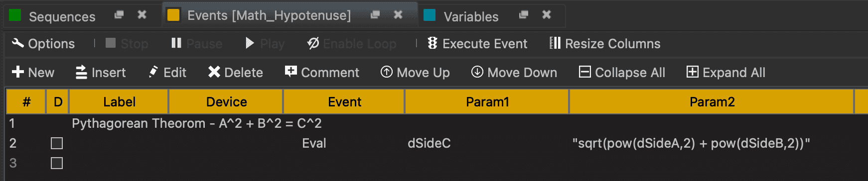Expand All event groups
The height and width of the screenshot is (181, 868).
pyautogui.click(x=725, y=73)
